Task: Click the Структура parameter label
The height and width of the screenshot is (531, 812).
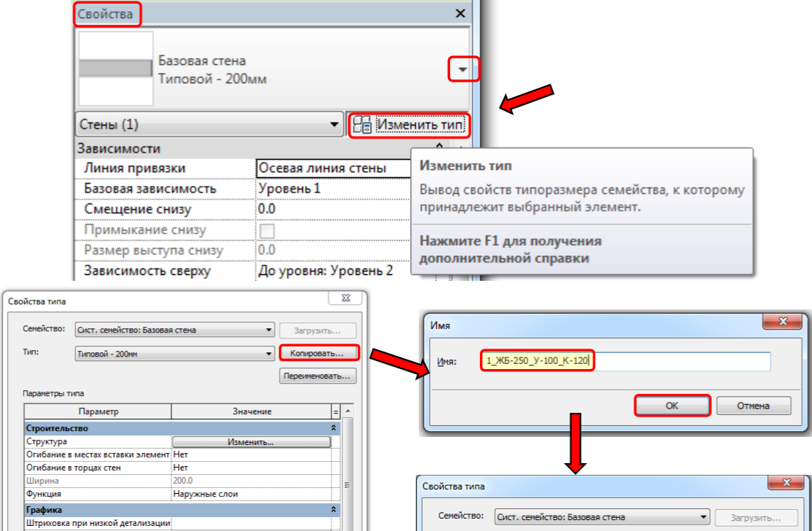Action: (47, 441)
